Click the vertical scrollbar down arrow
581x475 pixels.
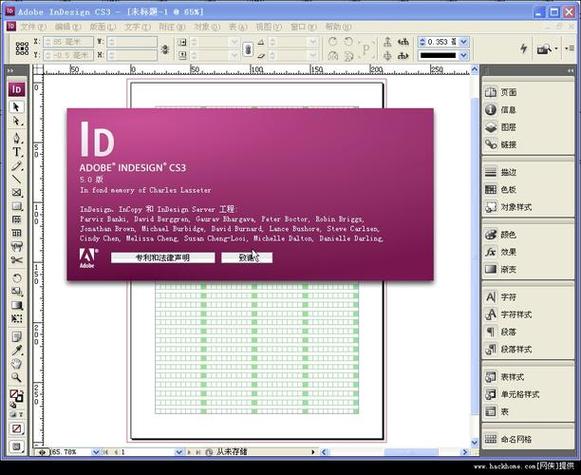[475, 443]
